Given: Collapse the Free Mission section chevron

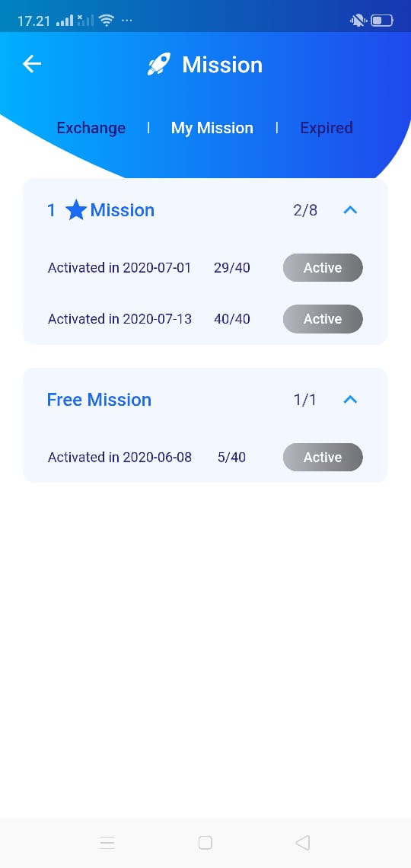Looking at the screenshot, I should pos(350,399).
